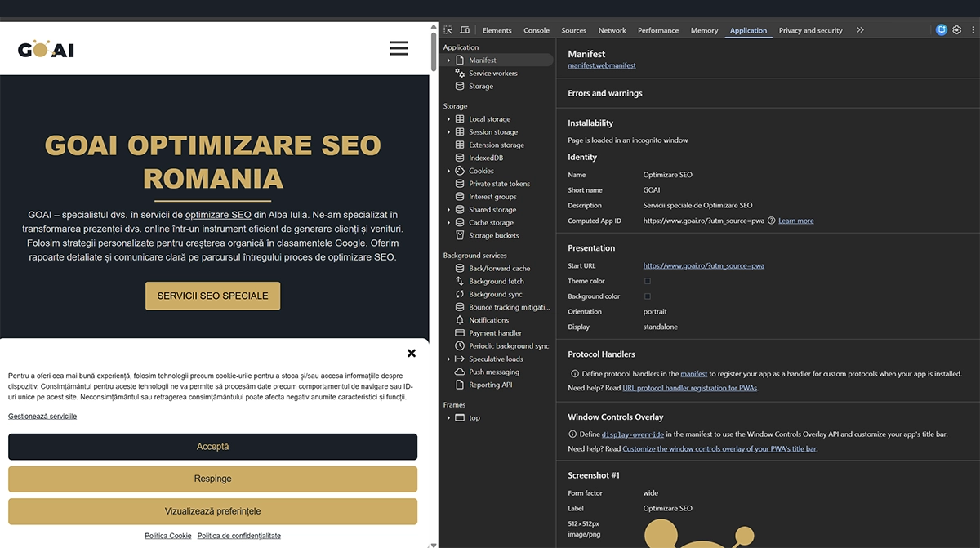Click the Storage buckets bucket icon
This screenshot has height=548, width=980.
pos(460,235)
